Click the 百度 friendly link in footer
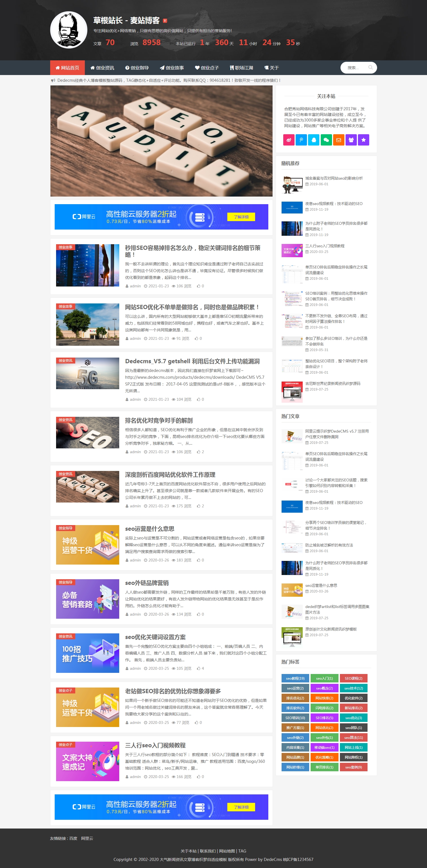Screen dimensions: 427x868 tap(73, 838)
